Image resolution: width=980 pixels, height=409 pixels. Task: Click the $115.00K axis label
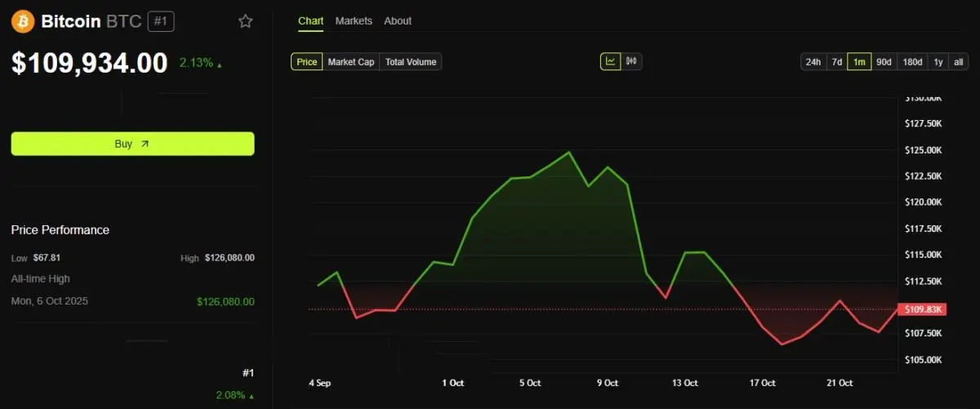[x=924, y=255]
